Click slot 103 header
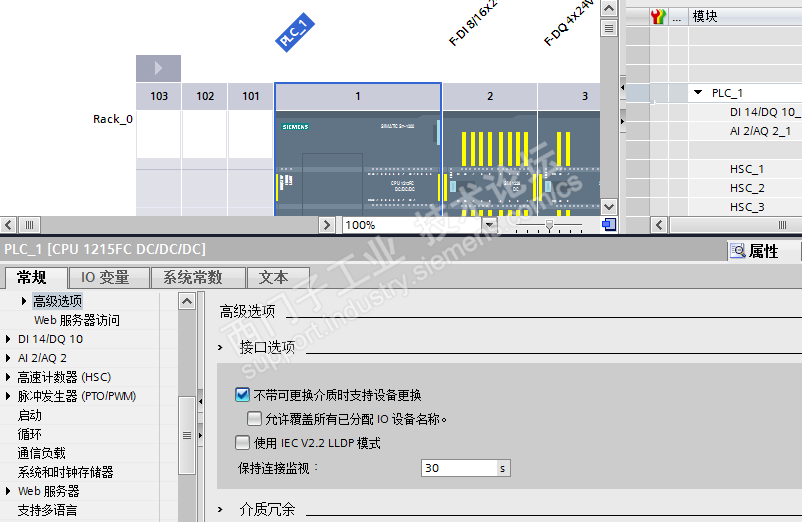The image size is (802, 522). (x=159, y=96)
